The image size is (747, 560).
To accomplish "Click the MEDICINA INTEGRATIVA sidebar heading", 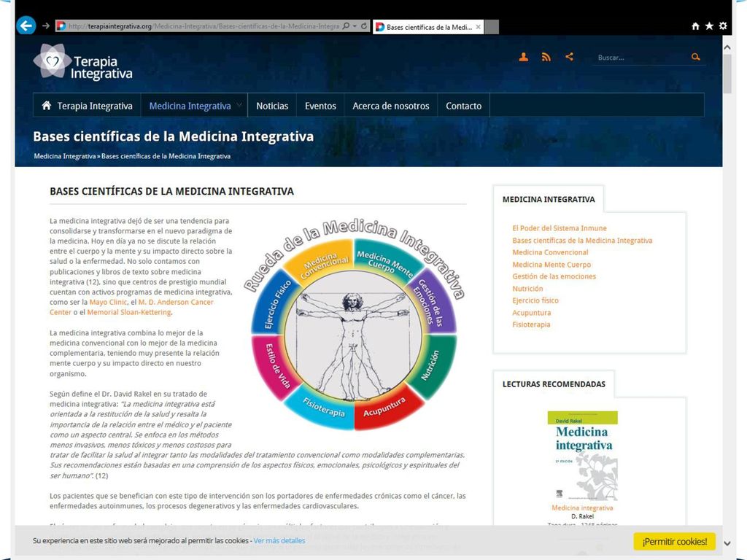I will (549, 200).
